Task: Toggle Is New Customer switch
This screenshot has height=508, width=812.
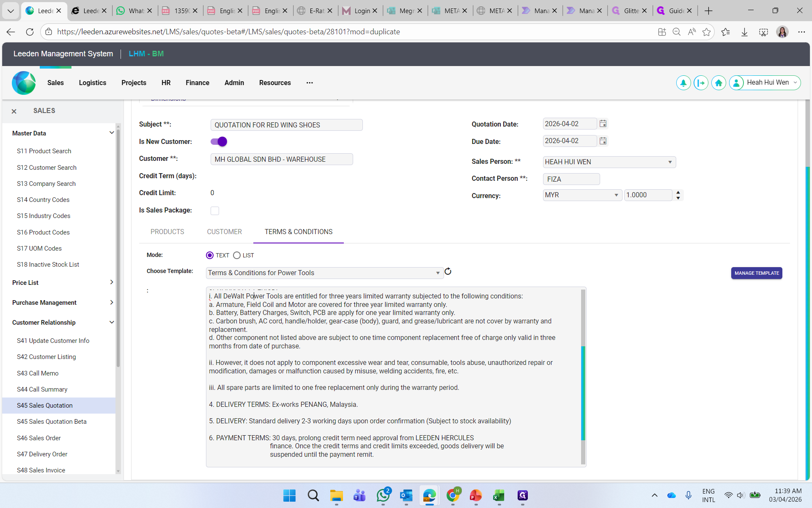Action: [219, 142]
